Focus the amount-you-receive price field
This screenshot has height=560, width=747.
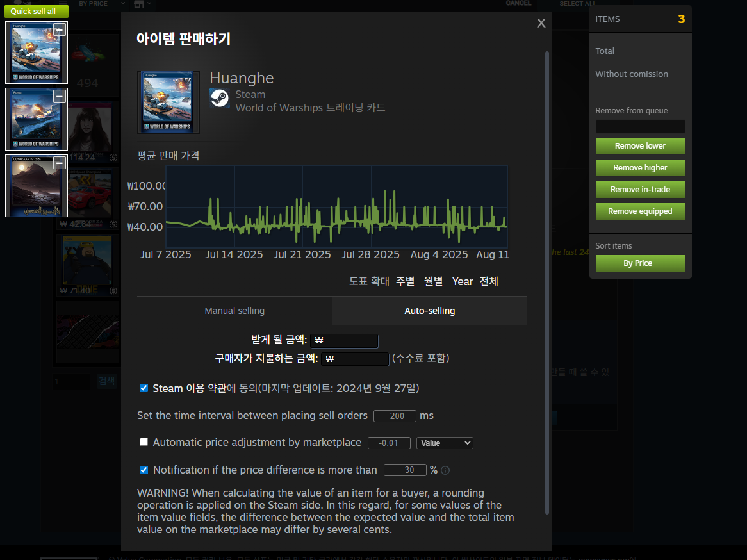345,340
